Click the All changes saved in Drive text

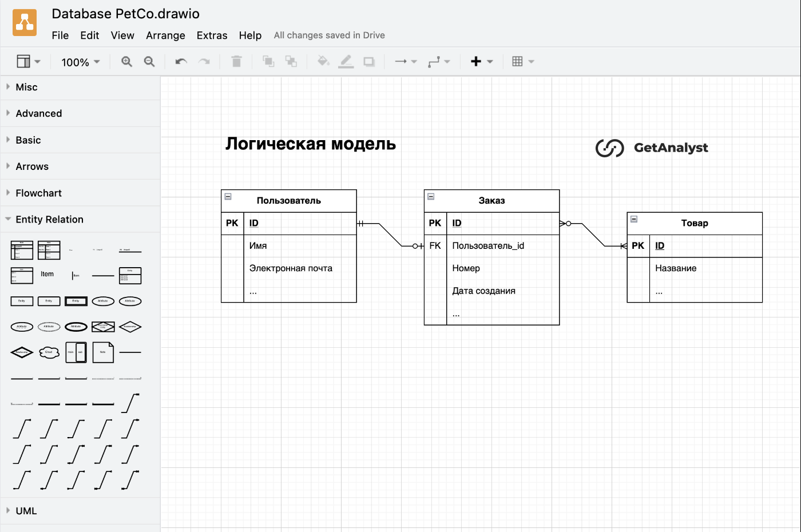(329, 35)
